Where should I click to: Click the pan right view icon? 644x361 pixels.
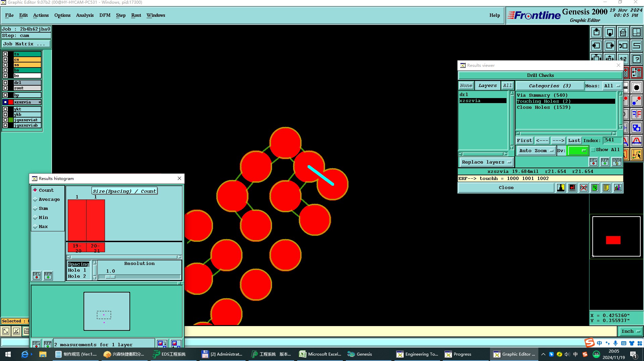point(610,46)
